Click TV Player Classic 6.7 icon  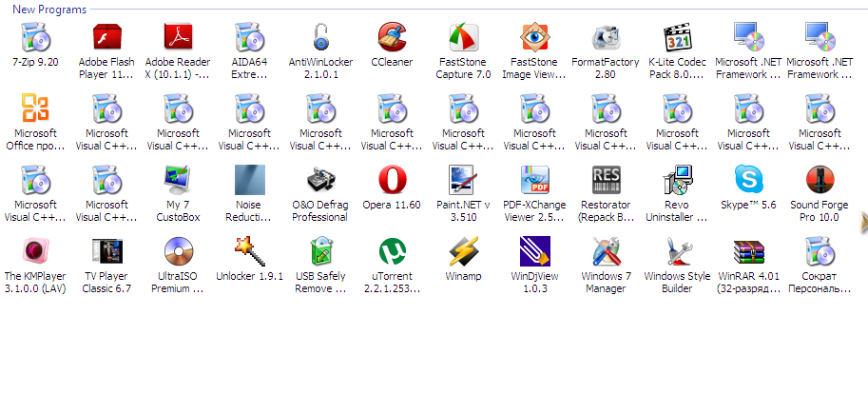pos(106,251)
